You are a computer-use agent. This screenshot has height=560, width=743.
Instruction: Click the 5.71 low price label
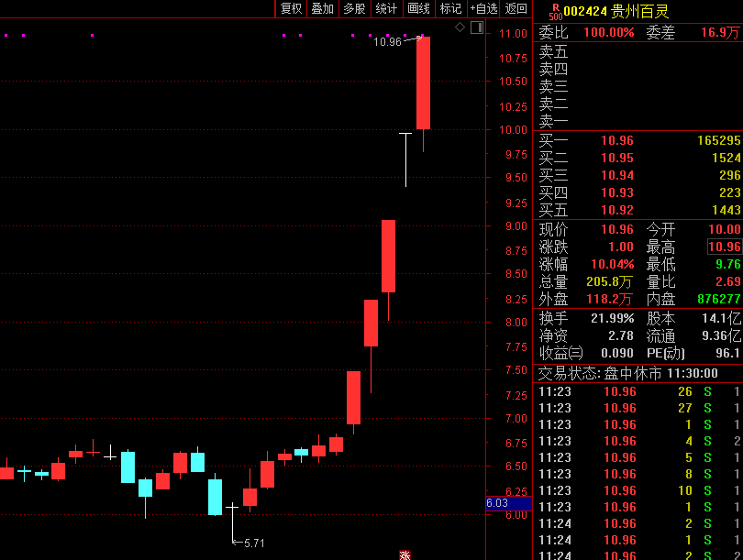pos(254,543)
